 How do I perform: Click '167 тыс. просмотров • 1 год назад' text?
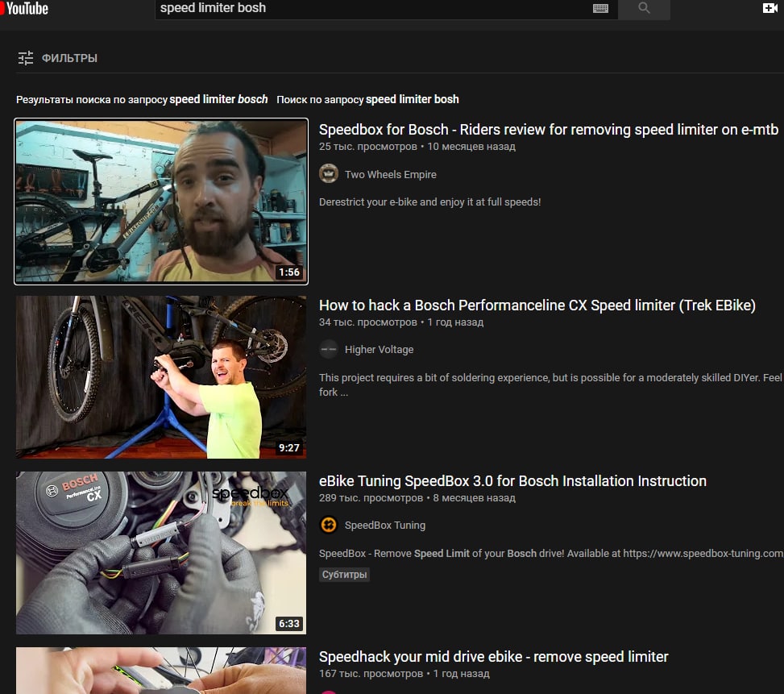click(404, 674)
